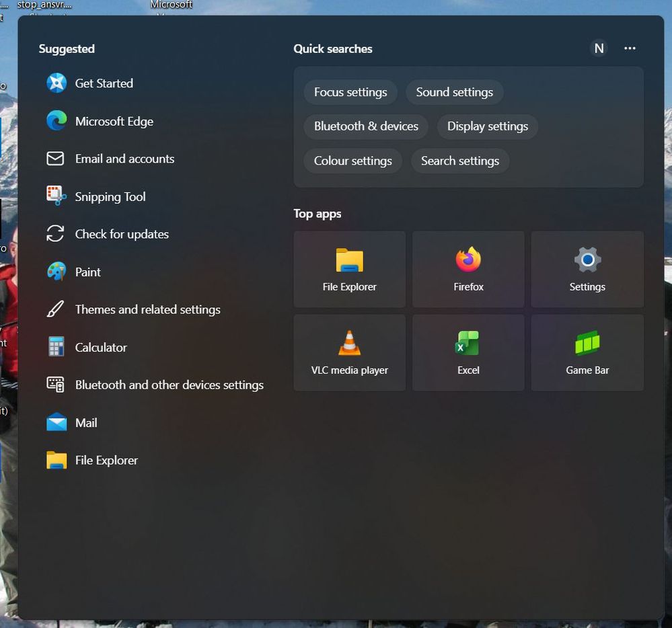Select Sound settings quick search

[454, 92]
